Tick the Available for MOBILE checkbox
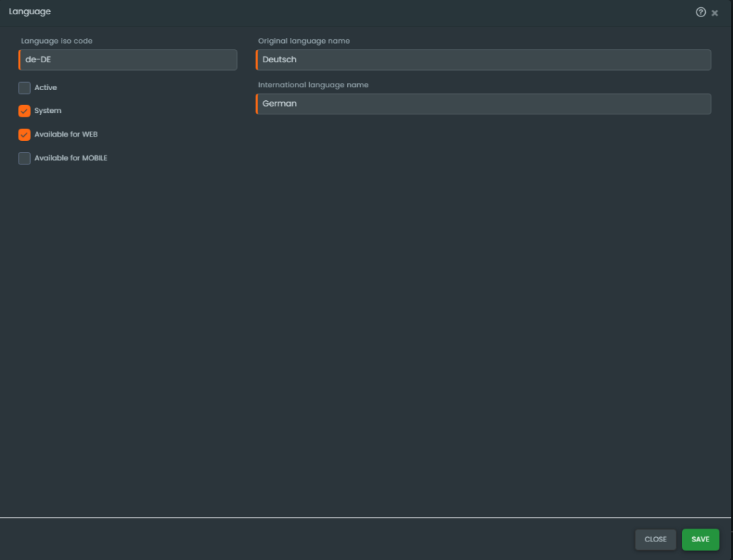Viewport: 733px width, 560px height. 24,158
